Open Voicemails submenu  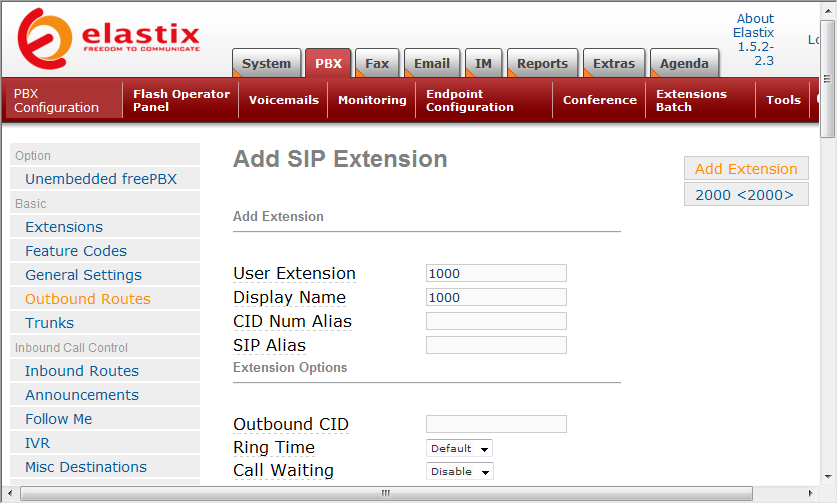[x=283, y=100]
